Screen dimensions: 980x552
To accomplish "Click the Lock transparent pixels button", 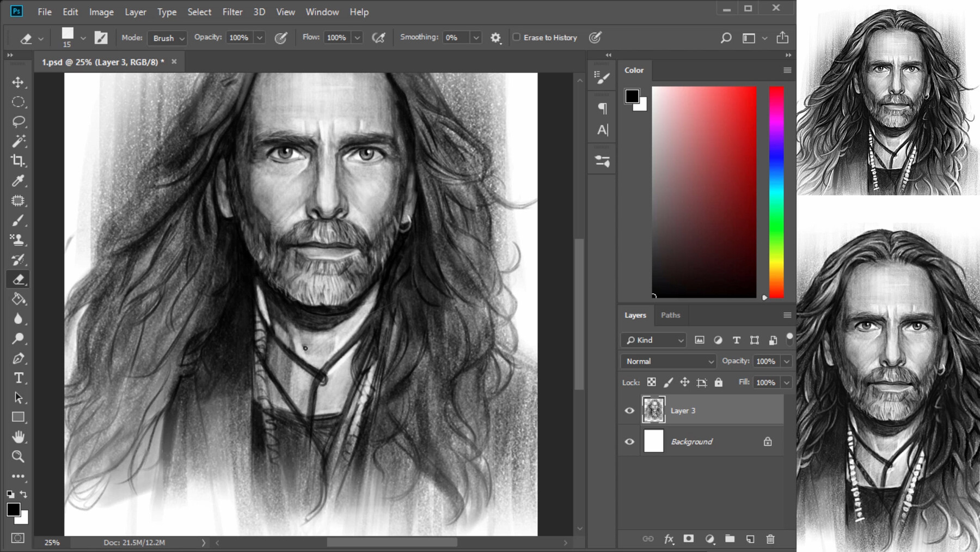I will (651, 382).
